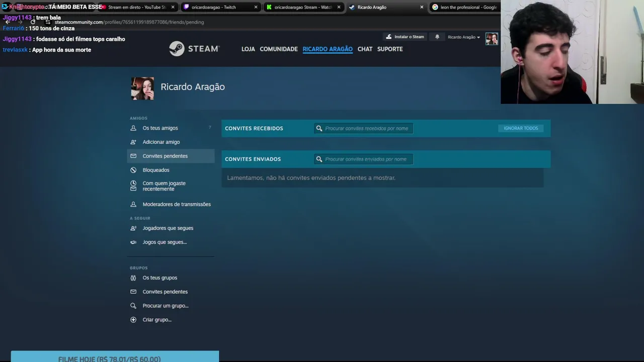Click the friends person icon beside Os teus amigos
Image resolution: width=644 pixels, height=362 pixels.
(133, 128)
